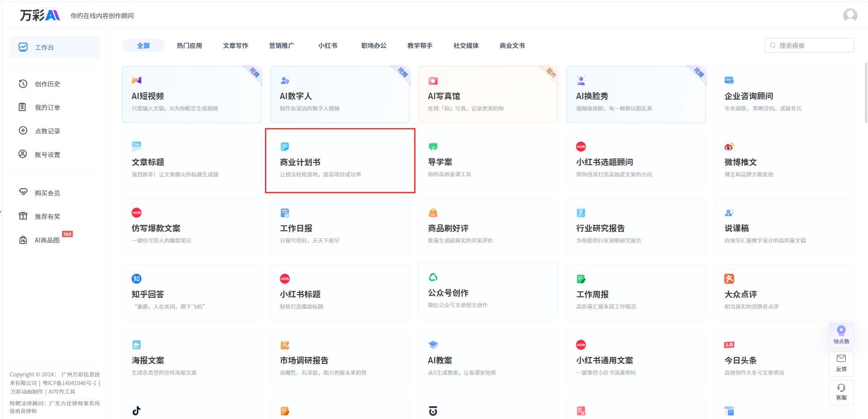Follow the 粤ICP备14041046号-1 link
This screenshot has width=868, height=419.
click(70, 383)
